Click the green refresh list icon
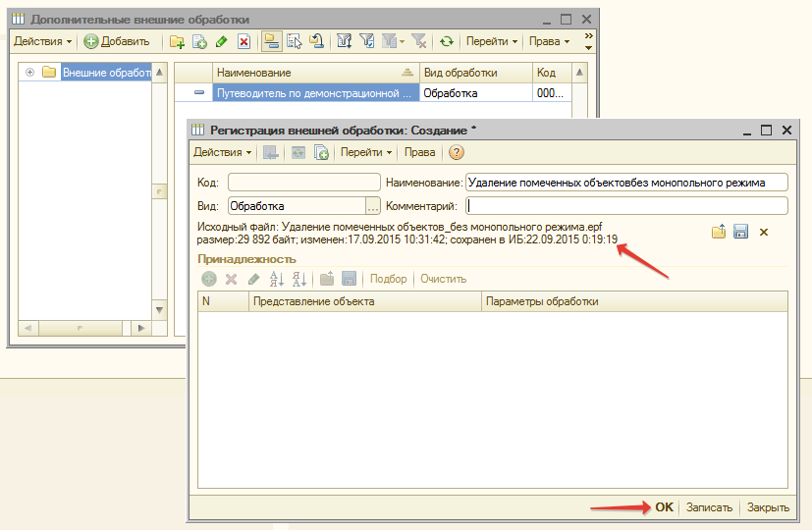This screenshot has height=530, width=812. pos(447,41)
